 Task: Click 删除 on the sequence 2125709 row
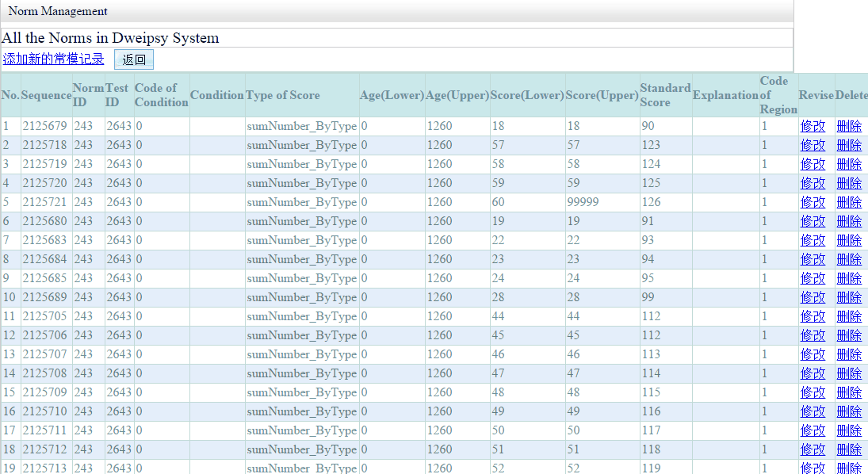pyautogui.click(x=849, y=392)
